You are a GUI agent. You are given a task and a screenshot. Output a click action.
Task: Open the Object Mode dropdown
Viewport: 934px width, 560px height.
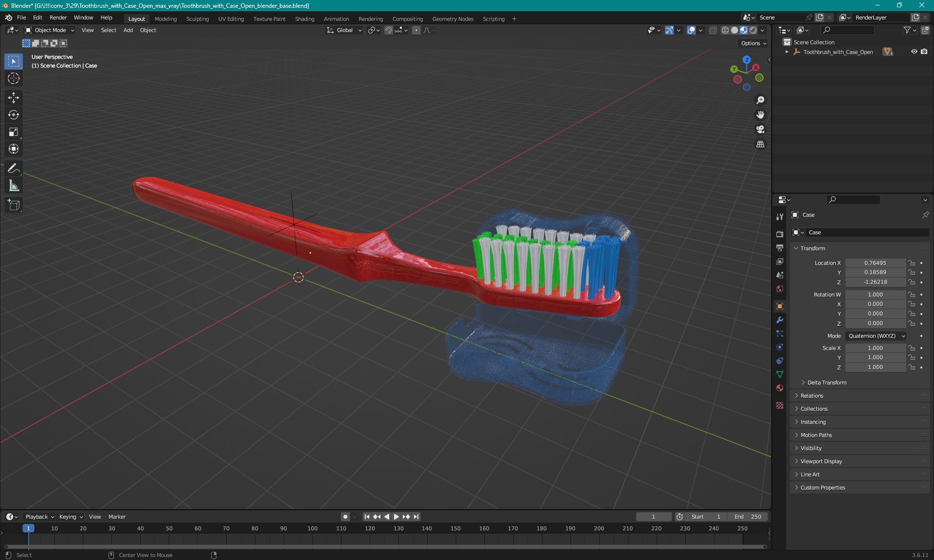50,30
